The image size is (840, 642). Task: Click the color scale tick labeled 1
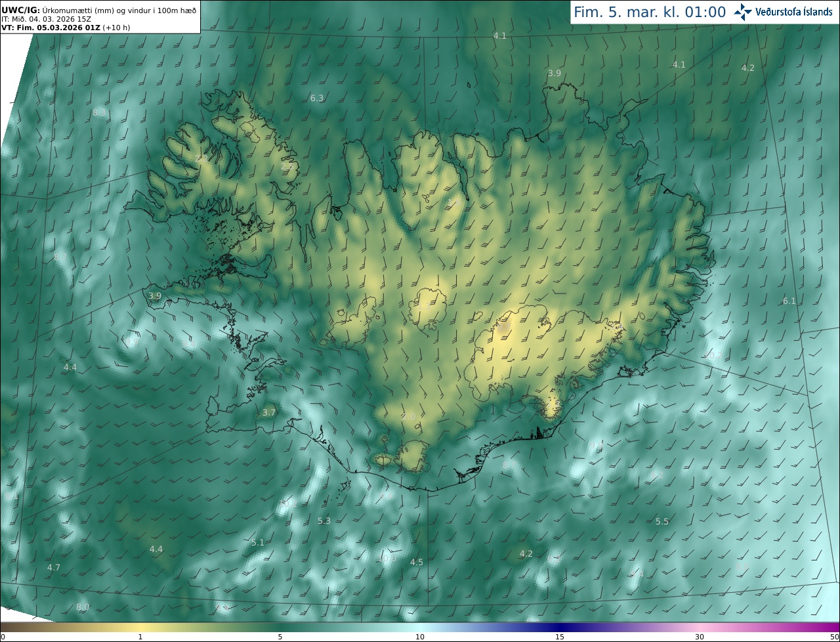coord(140,637)
